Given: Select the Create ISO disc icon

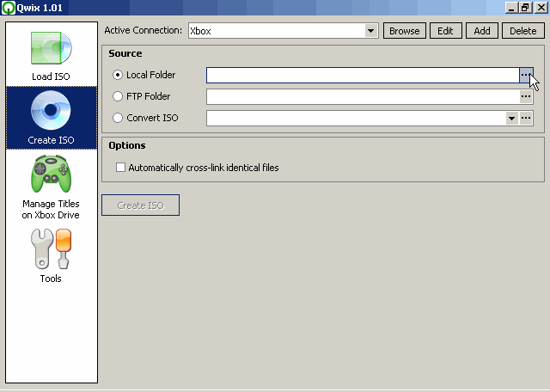Looking at the screenshot, I should [51, 110].
